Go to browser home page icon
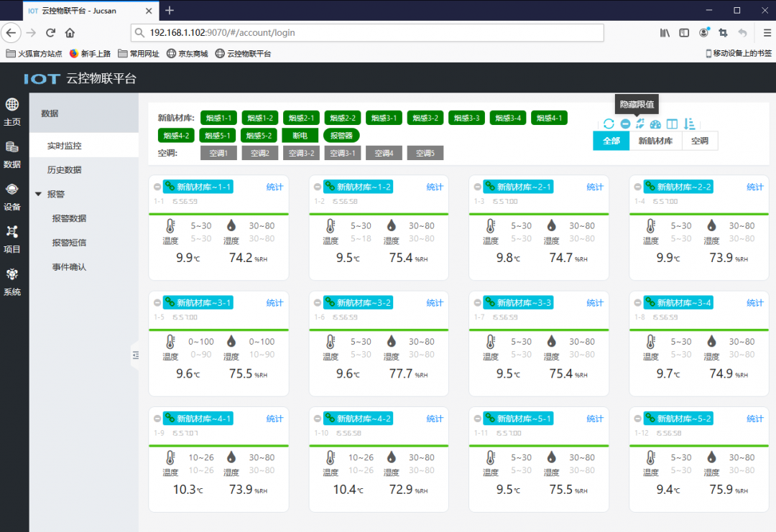Image resolution: width=776 pixels, height=532 pixels. (70, 32)
